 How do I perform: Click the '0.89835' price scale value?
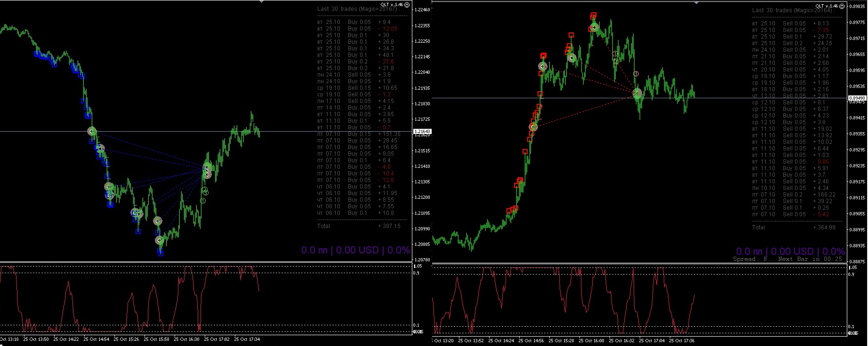pyautogui.click(x=857, y=6)
